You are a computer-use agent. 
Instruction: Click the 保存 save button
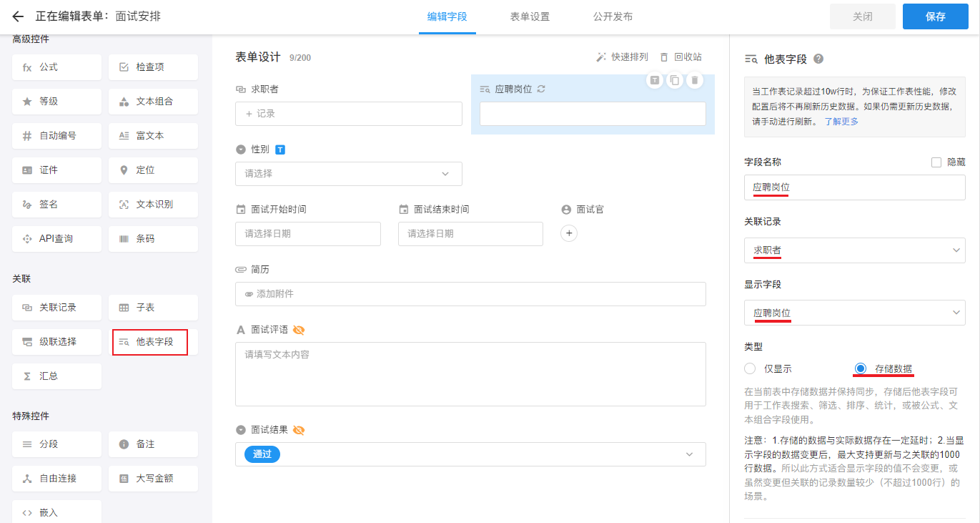[x=936, y=16]
